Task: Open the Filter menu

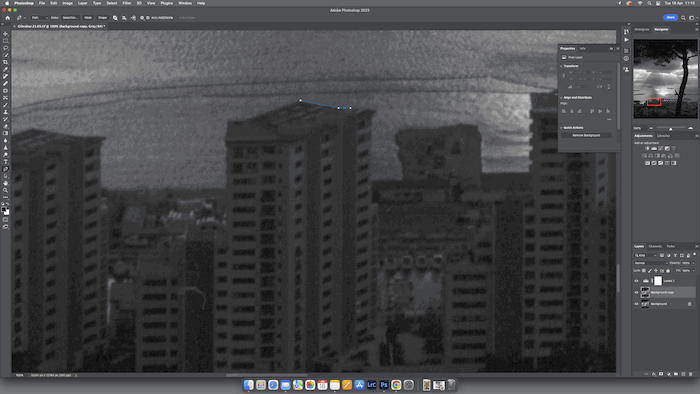Action: (127, 3)
